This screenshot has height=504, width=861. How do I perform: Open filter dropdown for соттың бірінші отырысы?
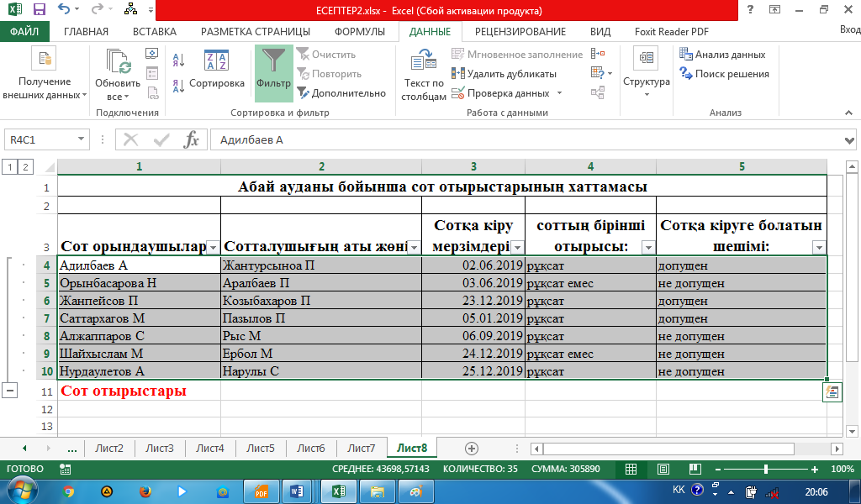coord(648,247)
